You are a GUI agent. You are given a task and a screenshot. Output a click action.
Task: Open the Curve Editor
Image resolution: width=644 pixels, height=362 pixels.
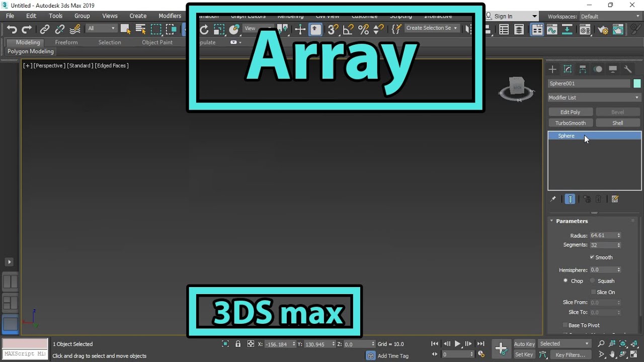552,30
